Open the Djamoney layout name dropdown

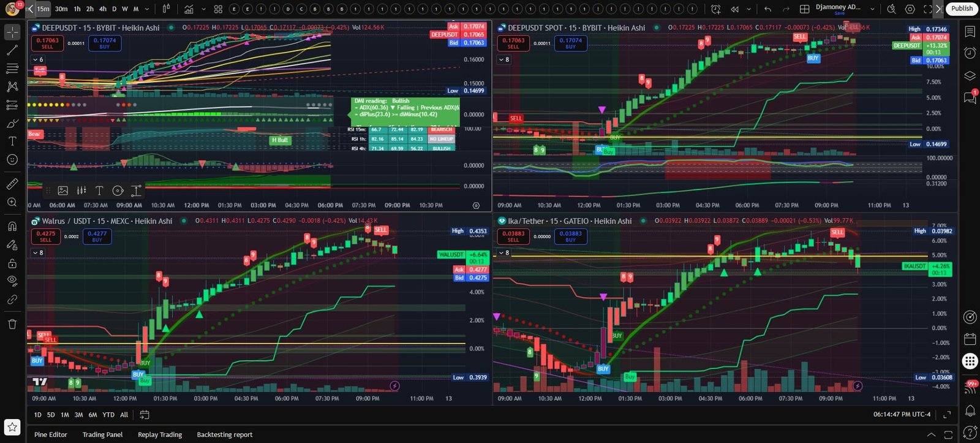872,9
